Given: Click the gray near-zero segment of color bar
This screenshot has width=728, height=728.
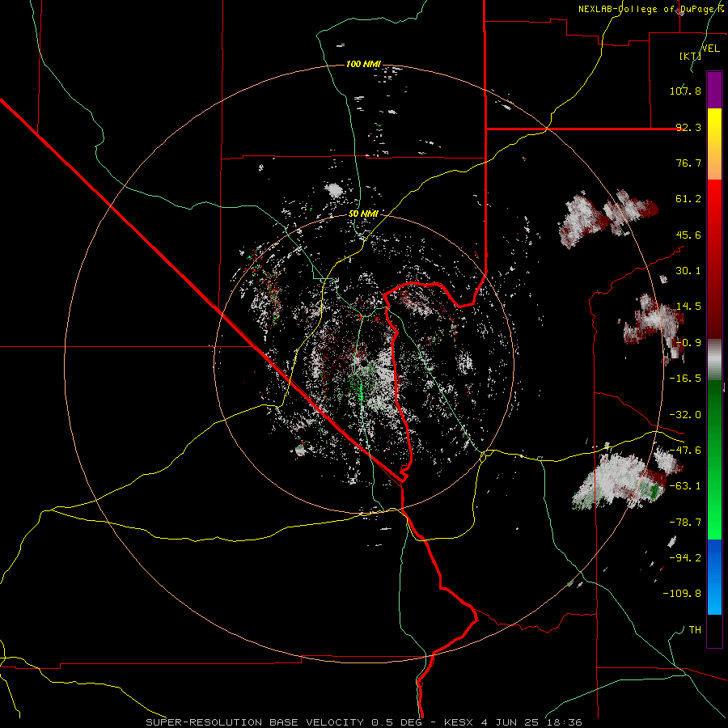Looking at the screenshot, I should (x=714, y=360).
